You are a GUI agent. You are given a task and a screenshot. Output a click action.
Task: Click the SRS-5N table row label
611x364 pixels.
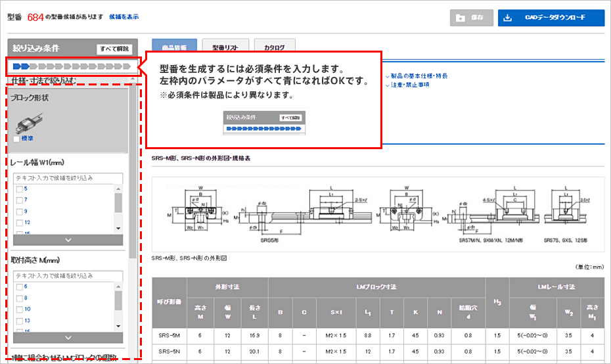point(169,352)
